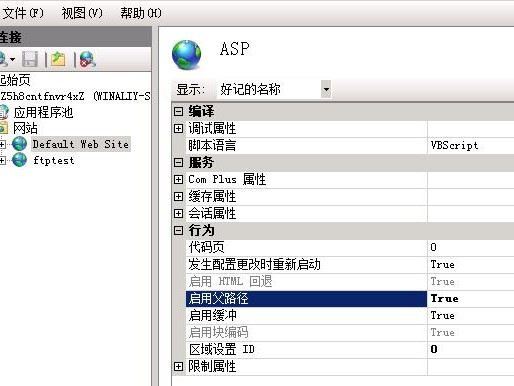Screen dimensions: 514x386
Task: Select 区域设置 ID property row
Action: tap(306, 349)
